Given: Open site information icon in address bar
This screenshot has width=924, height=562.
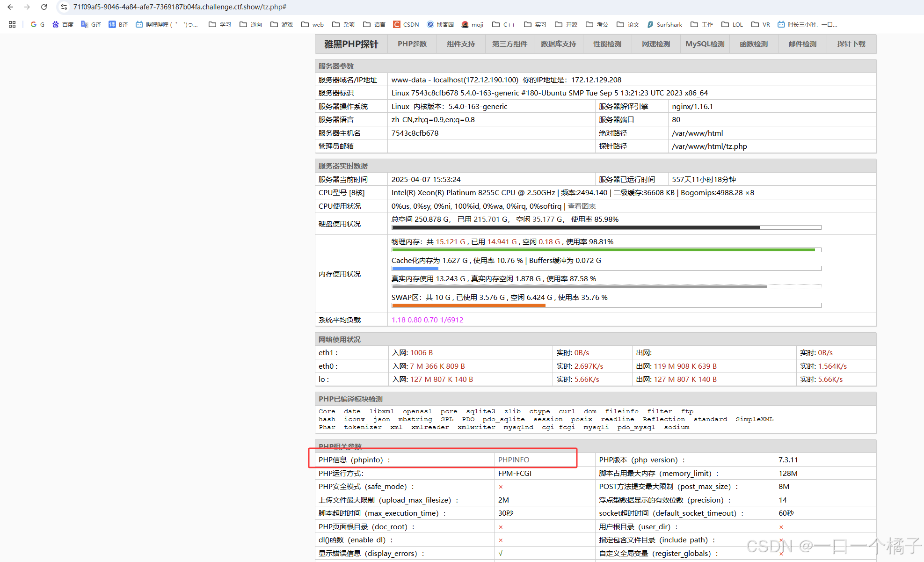Looking at the screenshot, I should 64,7.
